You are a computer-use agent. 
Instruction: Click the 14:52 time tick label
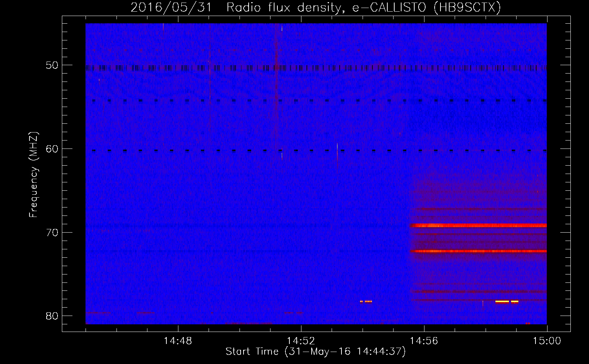301,341
